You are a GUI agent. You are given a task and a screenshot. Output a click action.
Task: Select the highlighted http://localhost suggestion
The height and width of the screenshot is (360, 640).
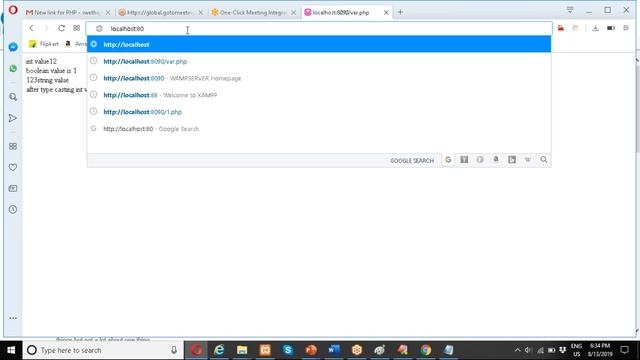pyautogui.click(x=319, y=44)
